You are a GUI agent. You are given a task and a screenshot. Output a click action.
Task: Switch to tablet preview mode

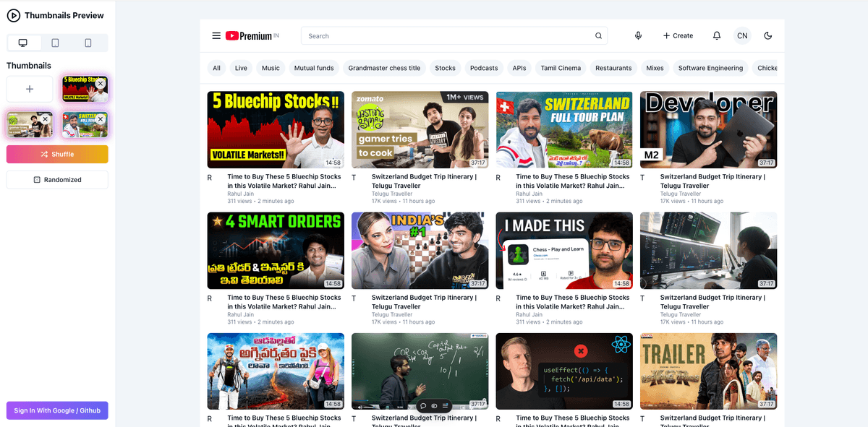coord(56,43)
